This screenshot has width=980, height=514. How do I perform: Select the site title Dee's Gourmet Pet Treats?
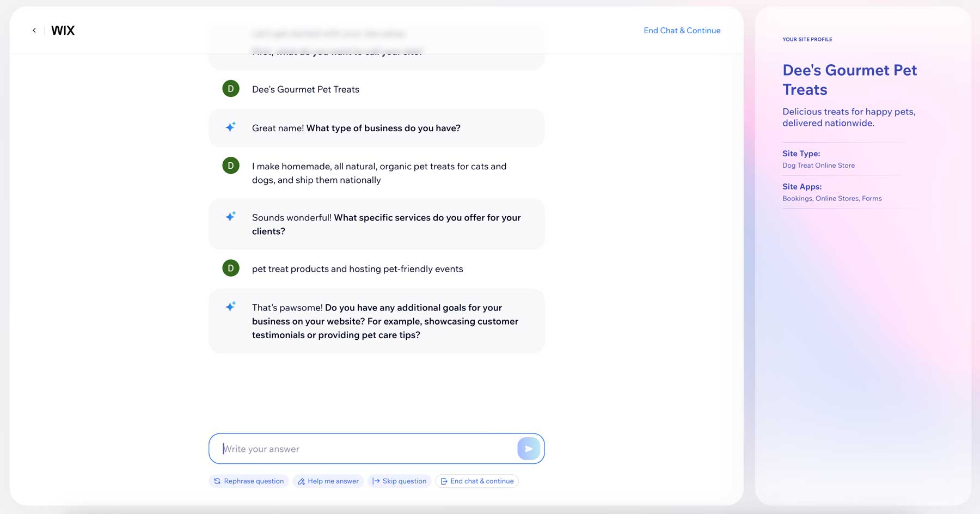[849, 79]
